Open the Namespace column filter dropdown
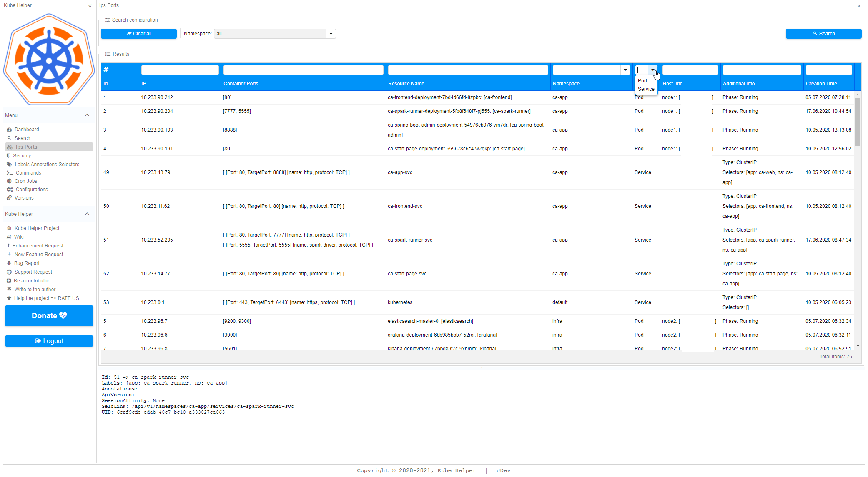Screen dimensions: 868x477 625,70
